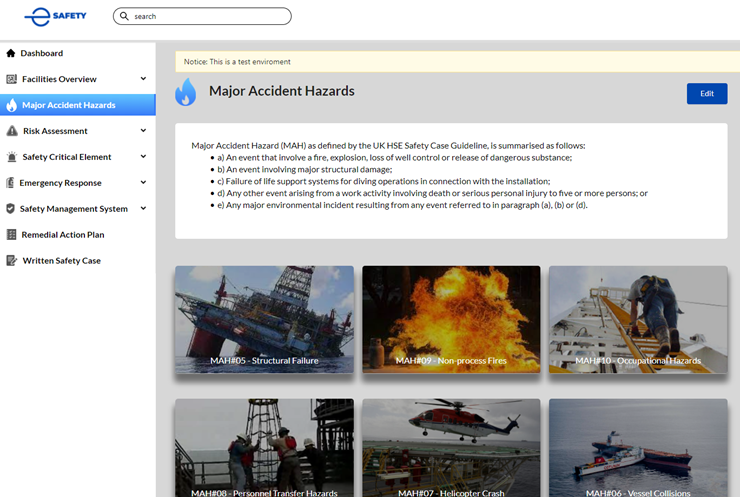Click the test environment notice banner
Viewport: 740px width, 497px height.
457,62
